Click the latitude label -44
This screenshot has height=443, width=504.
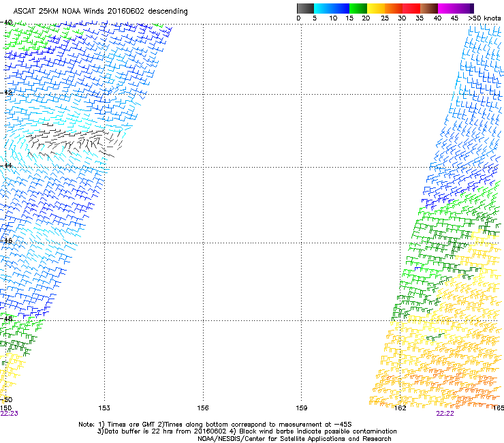(x=6, y=166)
